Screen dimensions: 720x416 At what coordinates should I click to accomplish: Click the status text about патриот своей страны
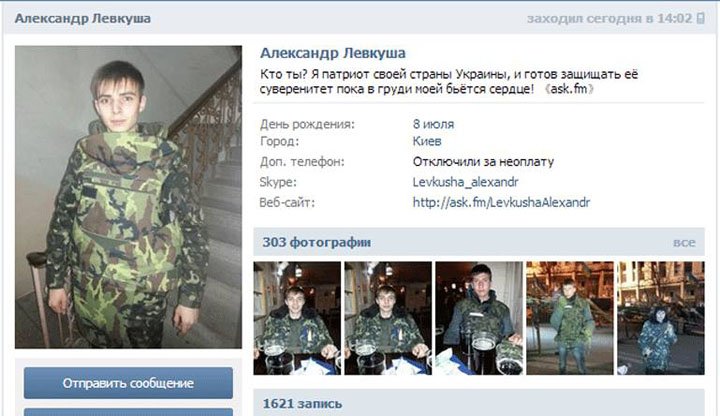pyautogui.click(x=449, y=81)
